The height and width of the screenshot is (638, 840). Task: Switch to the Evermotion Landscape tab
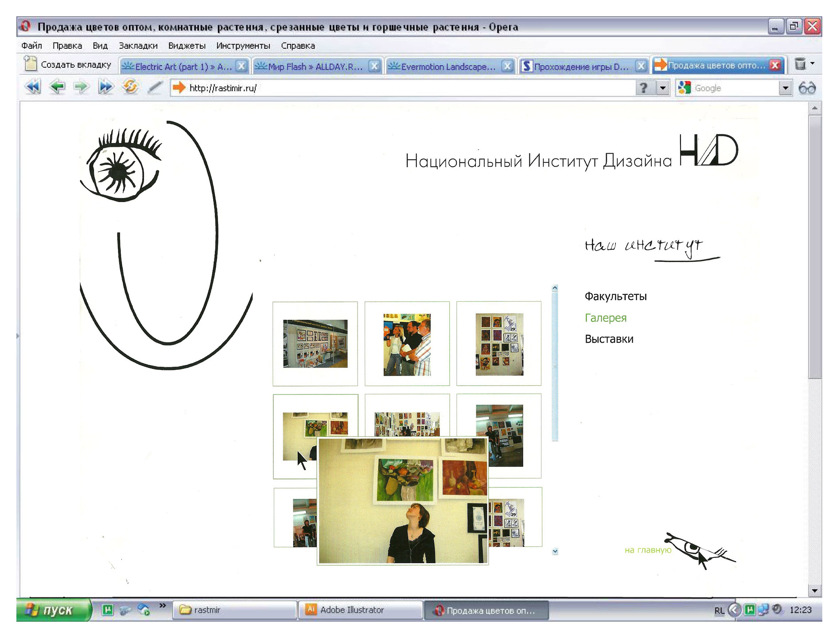pos(447,66)
